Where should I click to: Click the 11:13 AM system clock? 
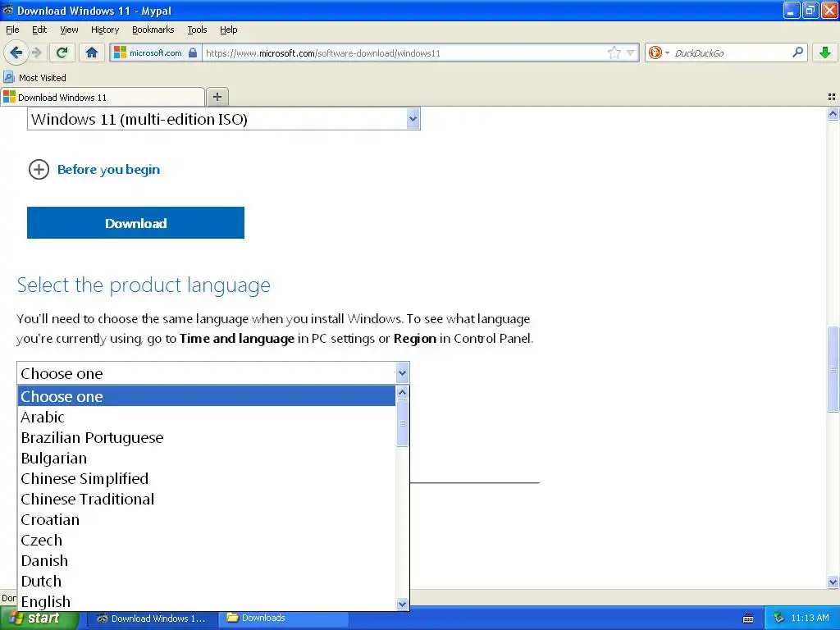pyautogui.click(x=810, y=618)
